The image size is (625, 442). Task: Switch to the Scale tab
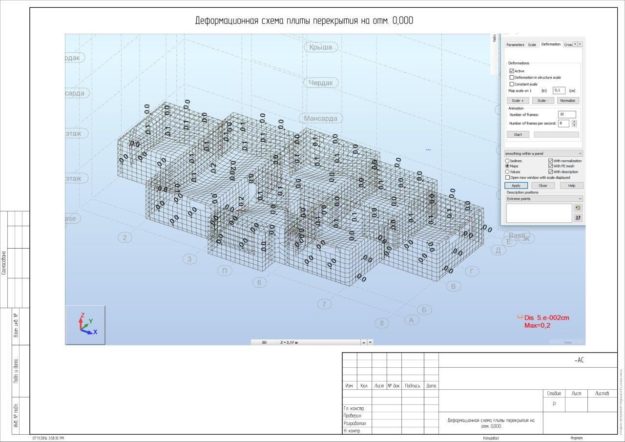532,45
